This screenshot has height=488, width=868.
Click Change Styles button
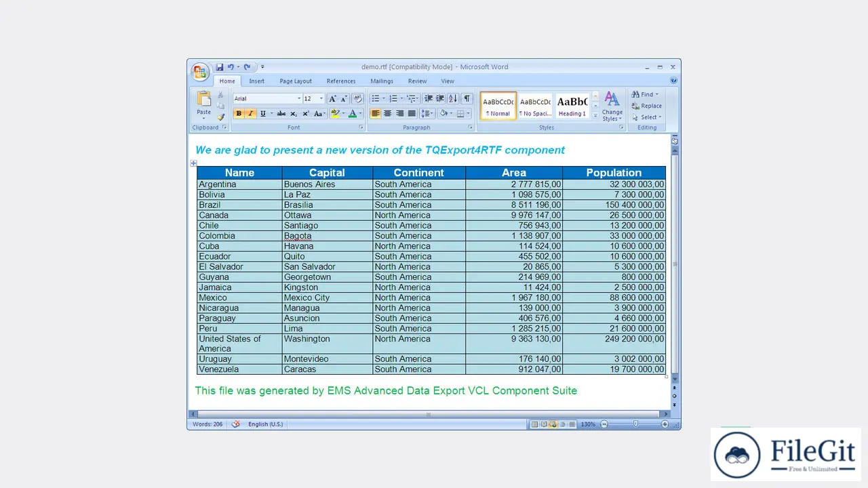[x=612, y=106]
